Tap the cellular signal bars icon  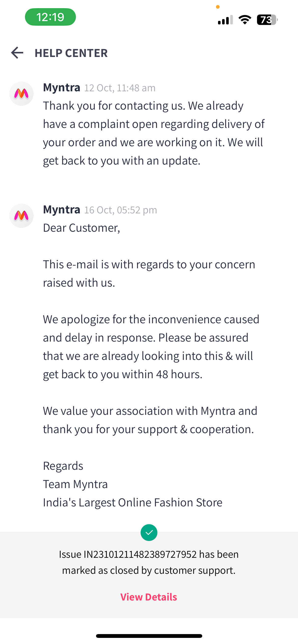pyautogui.click(x=225, y=20)
